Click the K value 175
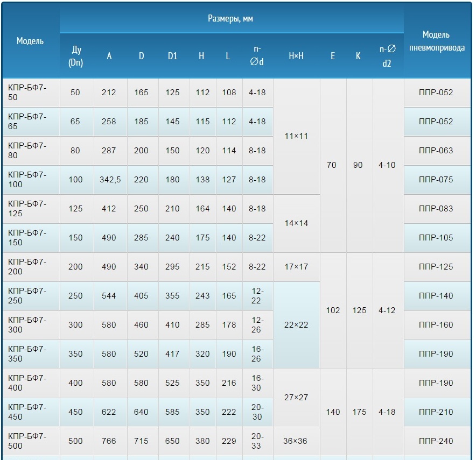Screen dimensions: 476x460 pos(360,412)
